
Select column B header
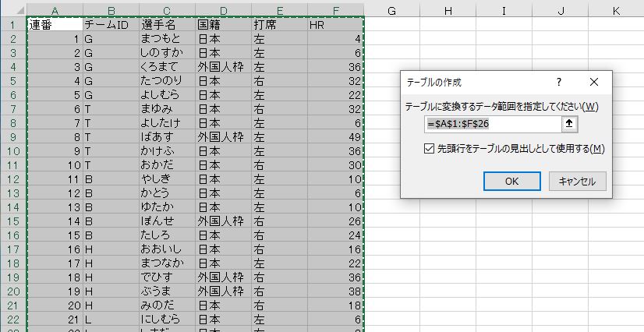111,11
